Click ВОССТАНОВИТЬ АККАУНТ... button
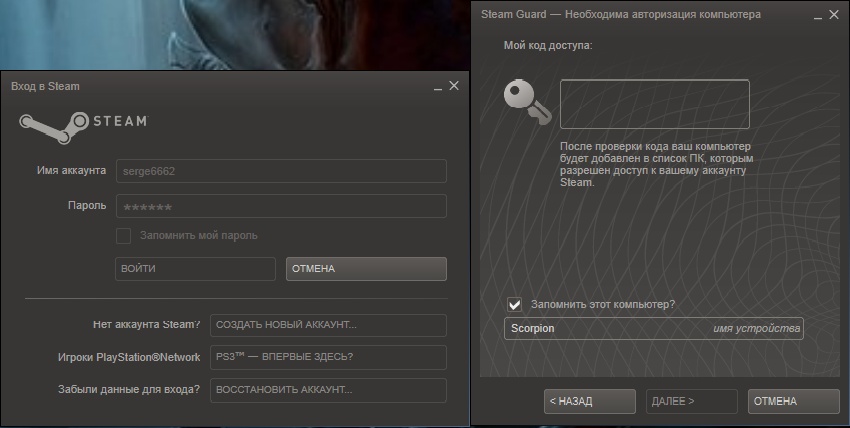The width and height of the screenshot is (850, 428). coord(329,390)
